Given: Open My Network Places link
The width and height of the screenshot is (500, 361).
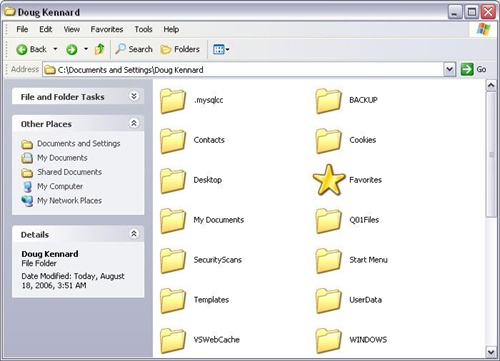Looking at the screenshot, I should click(69, 201).
